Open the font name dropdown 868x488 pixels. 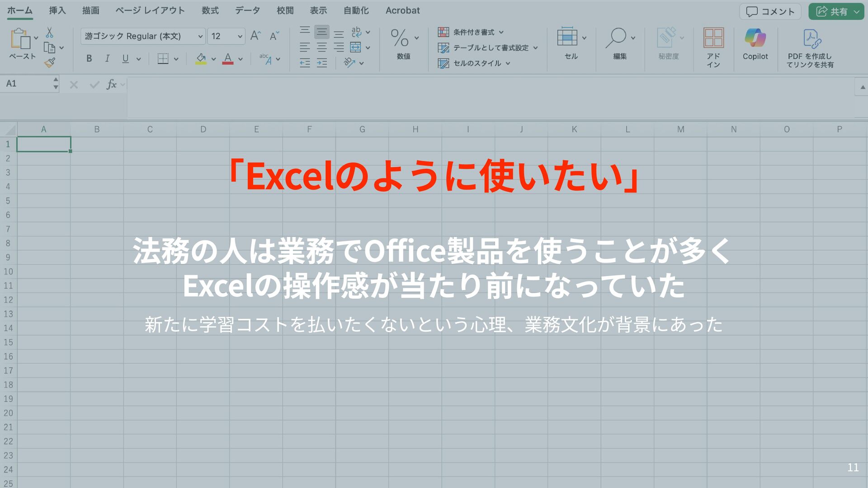(x=200, y=36)
